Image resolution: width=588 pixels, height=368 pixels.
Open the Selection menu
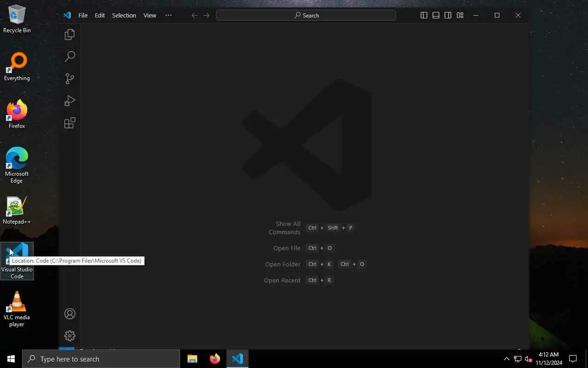124,15
